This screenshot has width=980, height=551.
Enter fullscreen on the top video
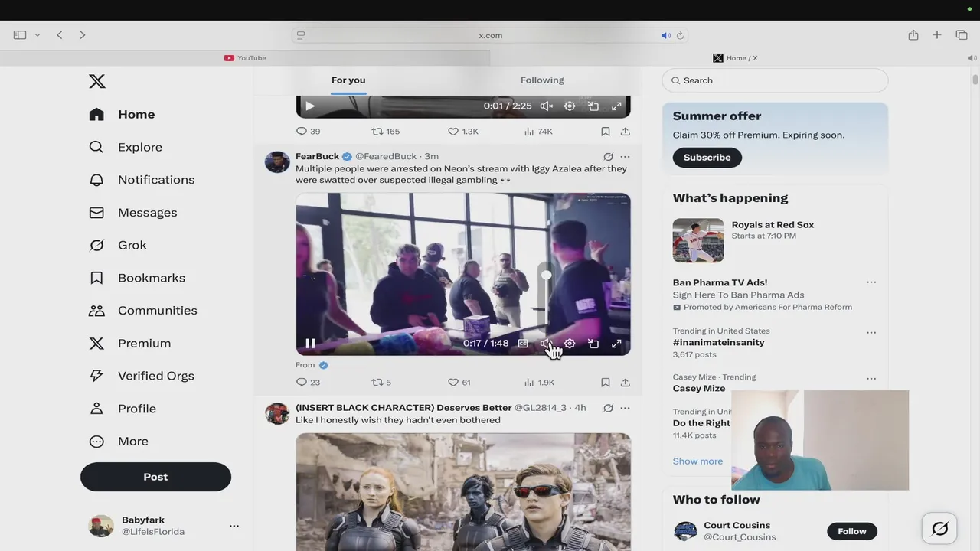616,106
